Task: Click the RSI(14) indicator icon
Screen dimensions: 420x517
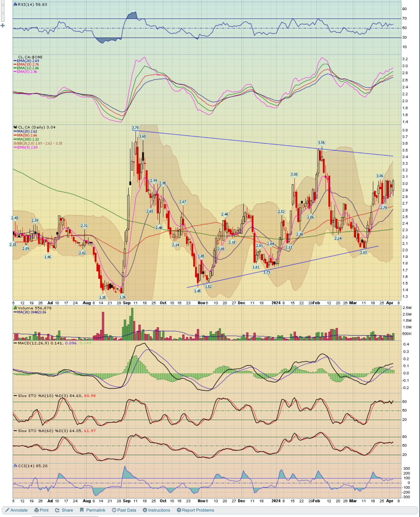Action: [x=15, y=4]
